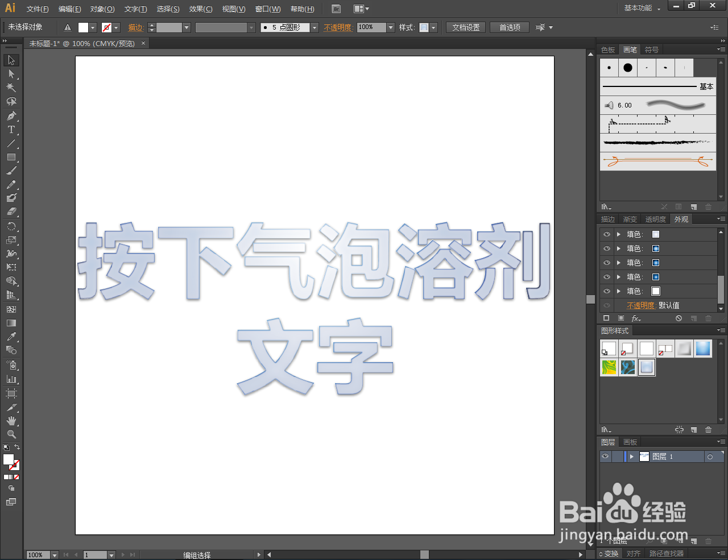Open 首选项 from the options bar

[509, 27]
